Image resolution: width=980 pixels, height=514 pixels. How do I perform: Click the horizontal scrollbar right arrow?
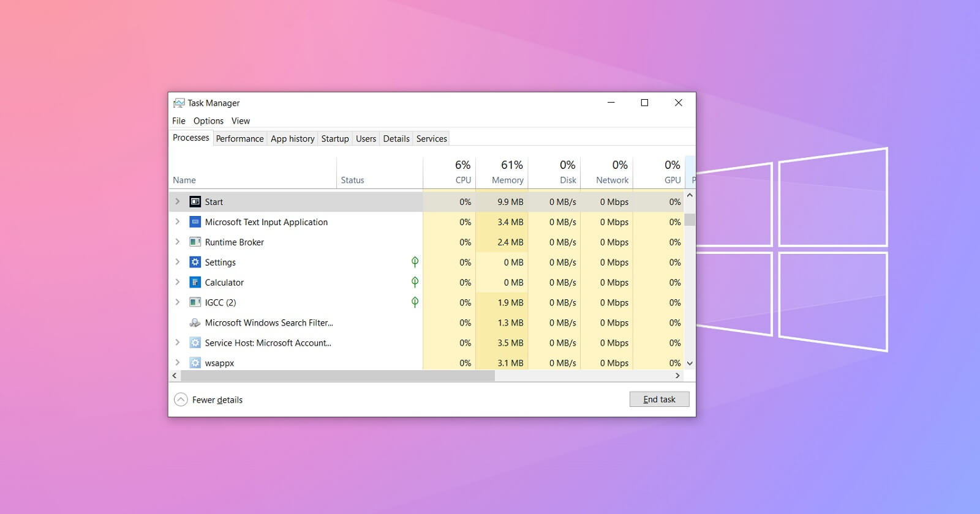click(x=677, y=376)
